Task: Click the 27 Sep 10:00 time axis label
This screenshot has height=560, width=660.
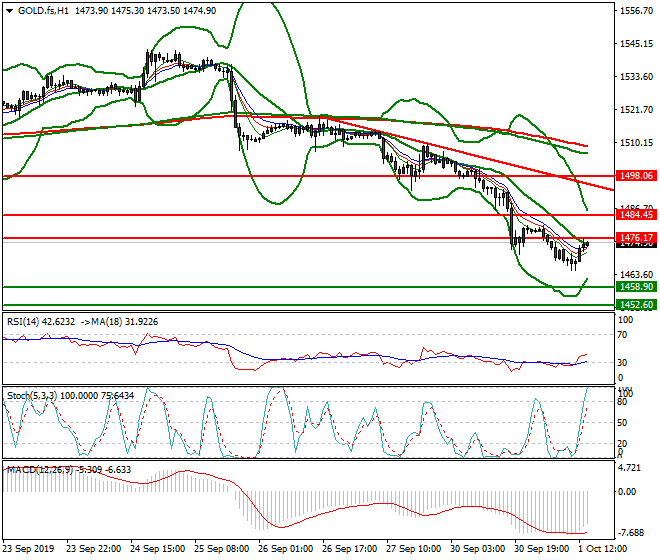Action: tap(413, 549)
